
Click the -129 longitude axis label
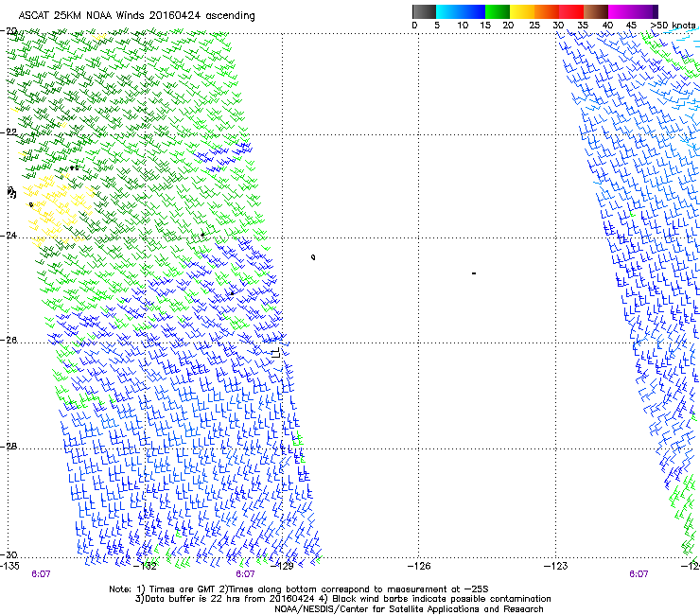click(x=282, y=567)
